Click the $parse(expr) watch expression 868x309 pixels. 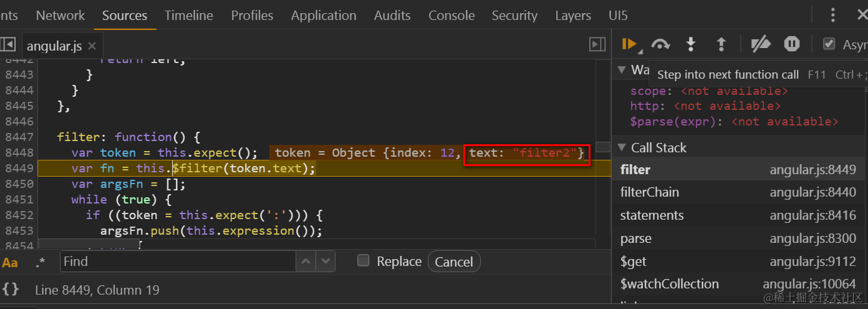pyautogui.click(x=734, y=121)
